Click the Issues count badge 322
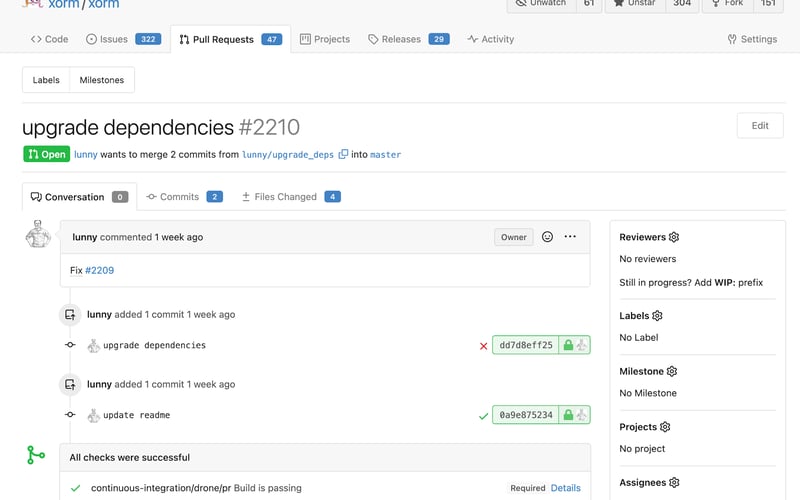 148,39
